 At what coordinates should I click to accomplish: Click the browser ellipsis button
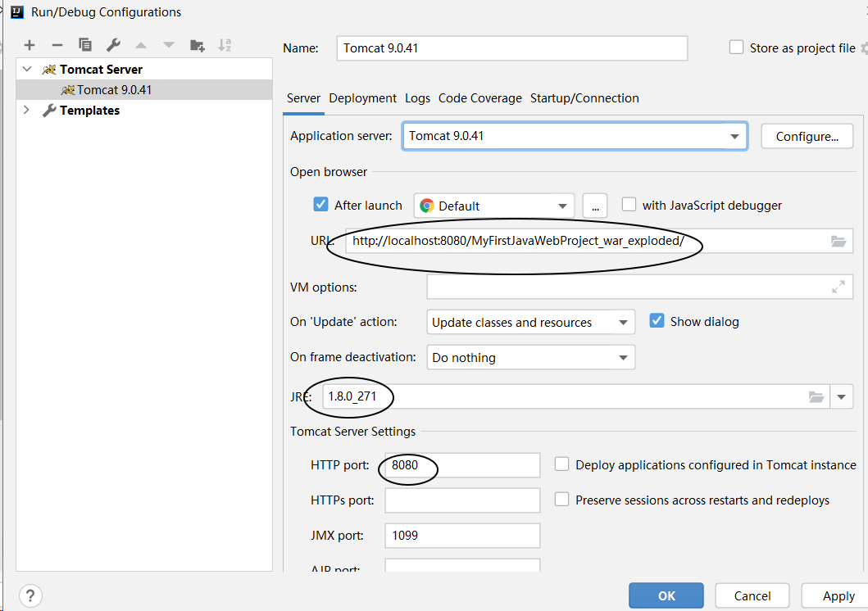(x=595, y=206)
